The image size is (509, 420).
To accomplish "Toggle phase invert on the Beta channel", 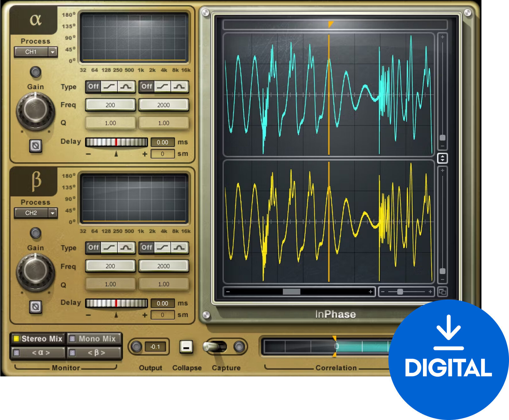I will tap(35, 306).
